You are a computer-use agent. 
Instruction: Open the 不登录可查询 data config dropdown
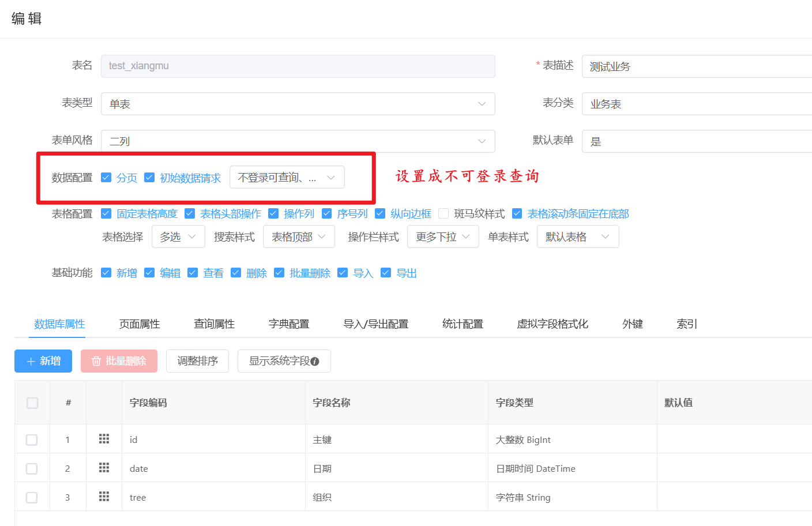[287, 178]
